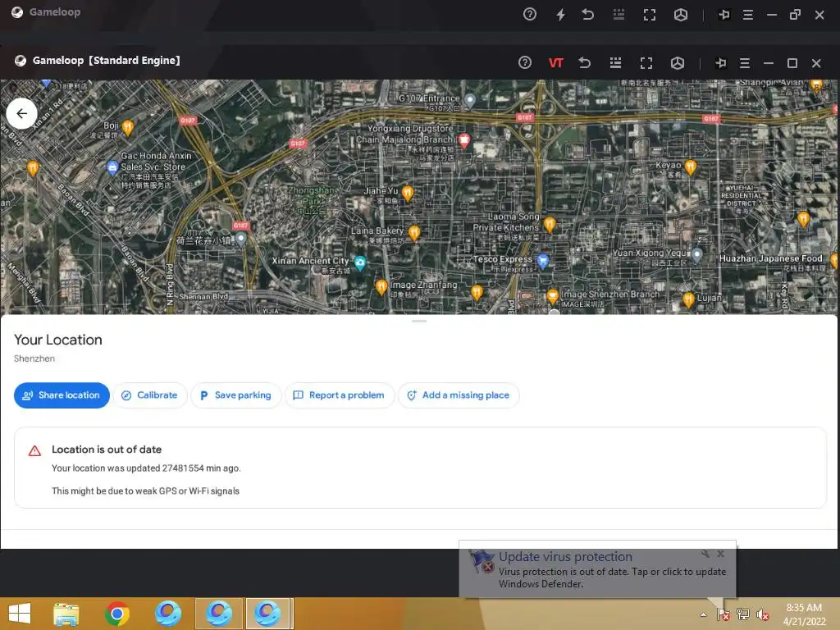
Task: Select Keyao restaurant marker
Action: click(691, 167)
